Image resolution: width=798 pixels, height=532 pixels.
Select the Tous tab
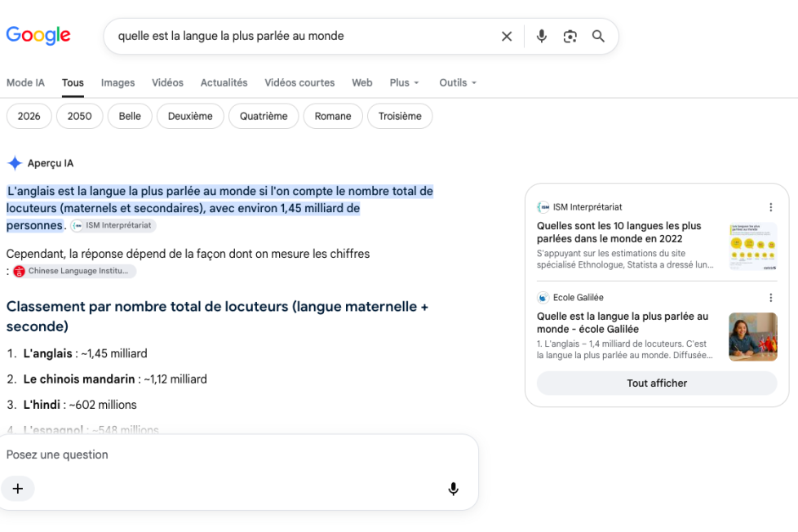(73, 82)
